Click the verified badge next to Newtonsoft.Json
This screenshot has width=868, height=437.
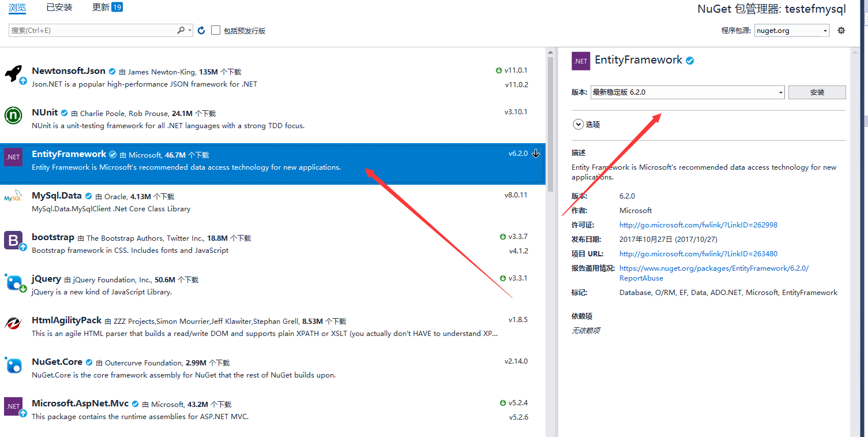click(x=112, y=72)
